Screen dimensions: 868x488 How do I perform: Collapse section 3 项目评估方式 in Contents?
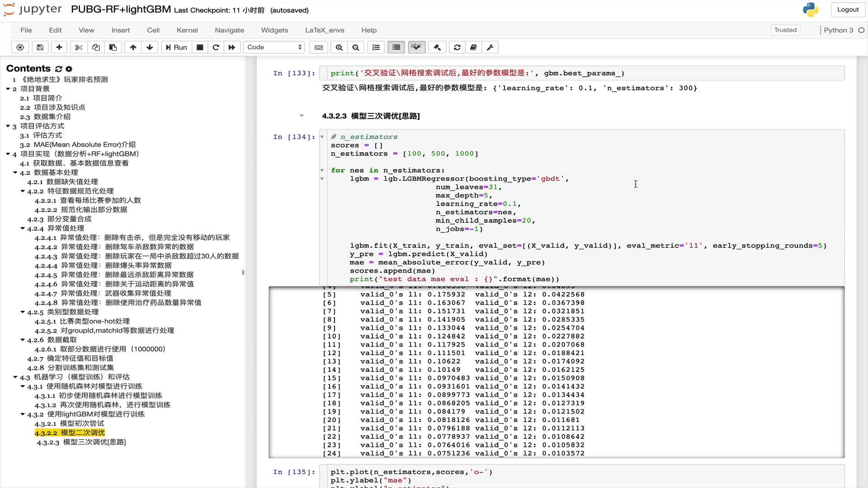click(x=8, y=126)
